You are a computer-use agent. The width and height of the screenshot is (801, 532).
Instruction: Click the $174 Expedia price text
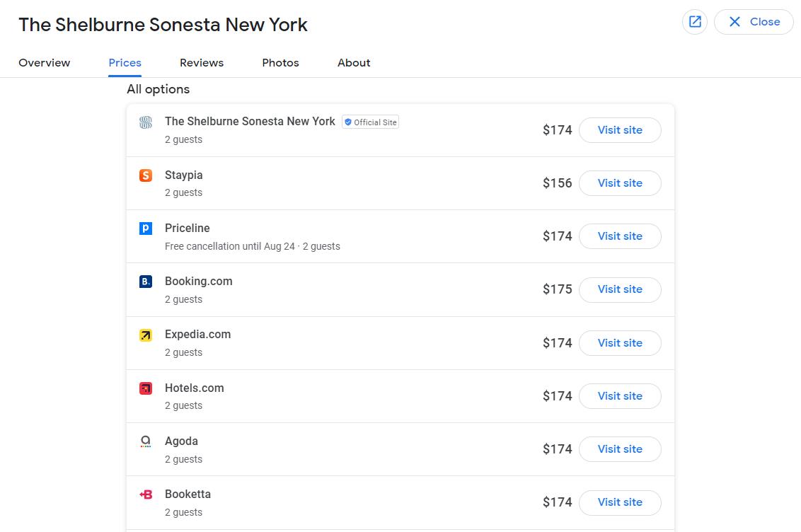tap(557, 342)
